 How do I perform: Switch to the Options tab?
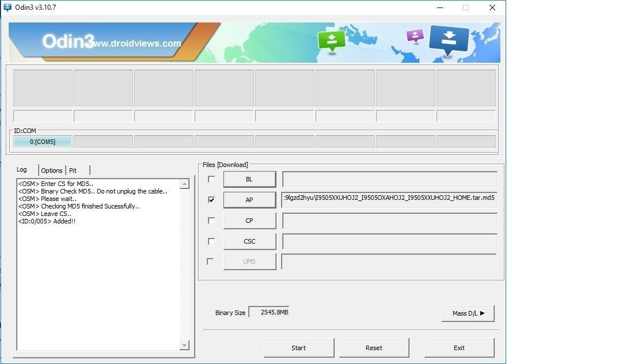[52, 170]
